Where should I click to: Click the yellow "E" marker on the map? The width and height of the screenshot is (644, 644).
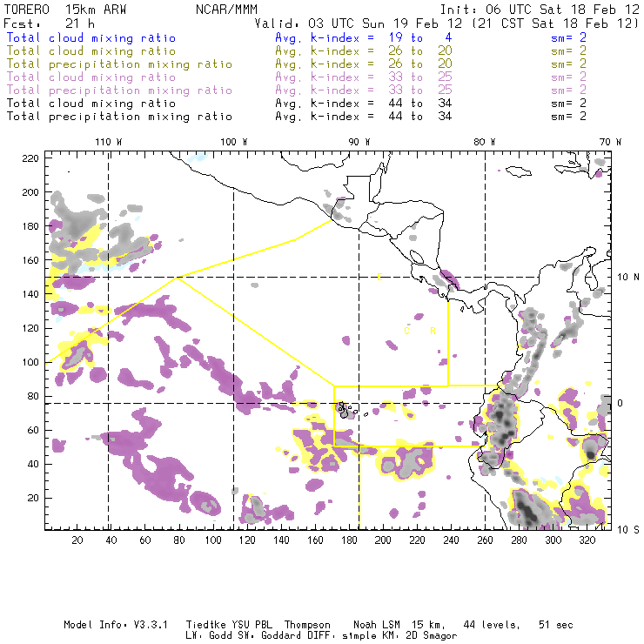379,277
